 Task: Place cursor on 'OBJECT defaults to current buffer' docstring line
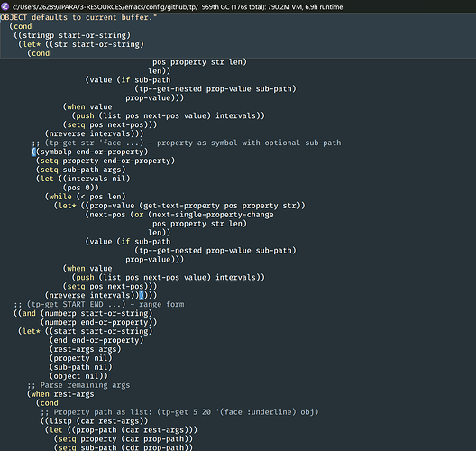(x=78, y=17)
